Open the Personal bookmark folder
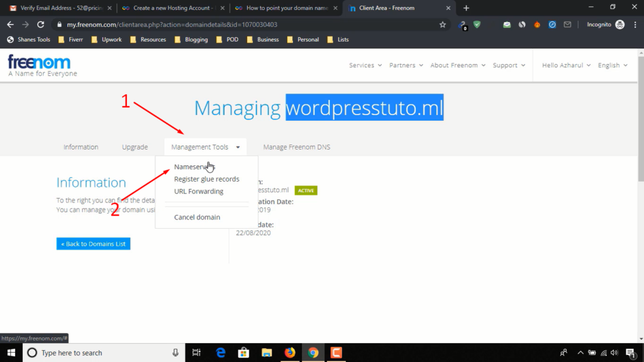Image resolution: width=644 pixels, height=362 pixels. [x=303, y=40]
